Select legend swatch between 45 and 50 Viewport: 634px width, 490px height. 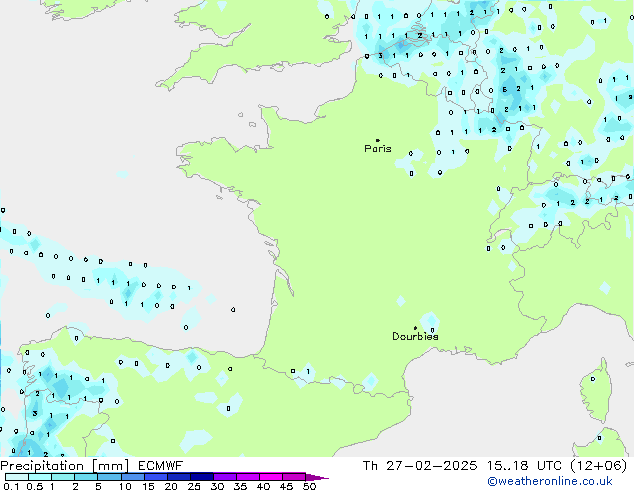click(x=294, y=477)
